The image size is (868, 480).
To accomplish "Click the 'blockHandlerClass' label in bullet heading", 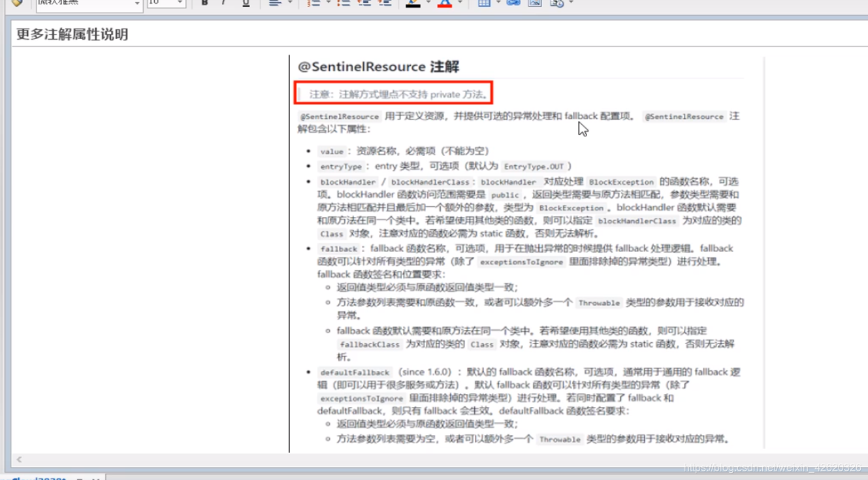I will click(x=430, y=182).
